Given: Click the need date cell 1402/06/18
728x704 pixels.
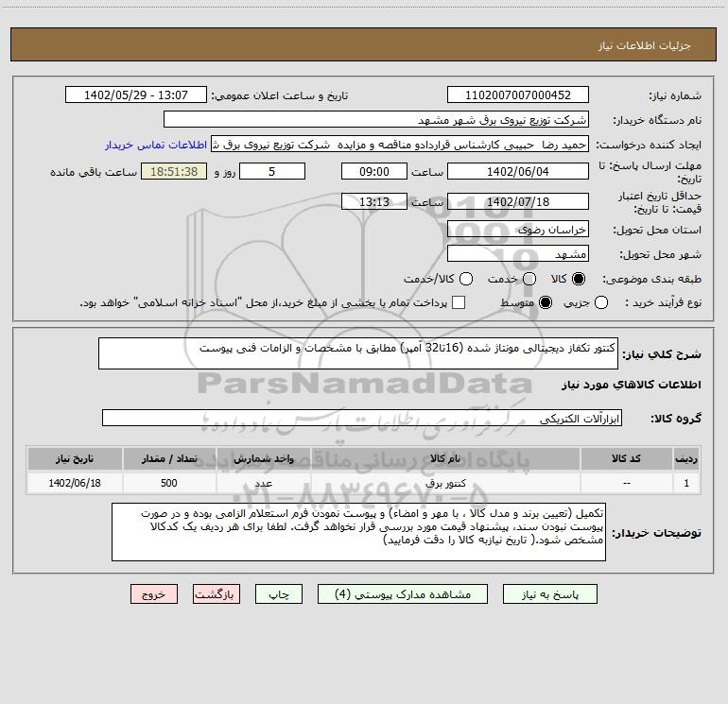Looking at the screenshot, I should (x=75, y=483).
